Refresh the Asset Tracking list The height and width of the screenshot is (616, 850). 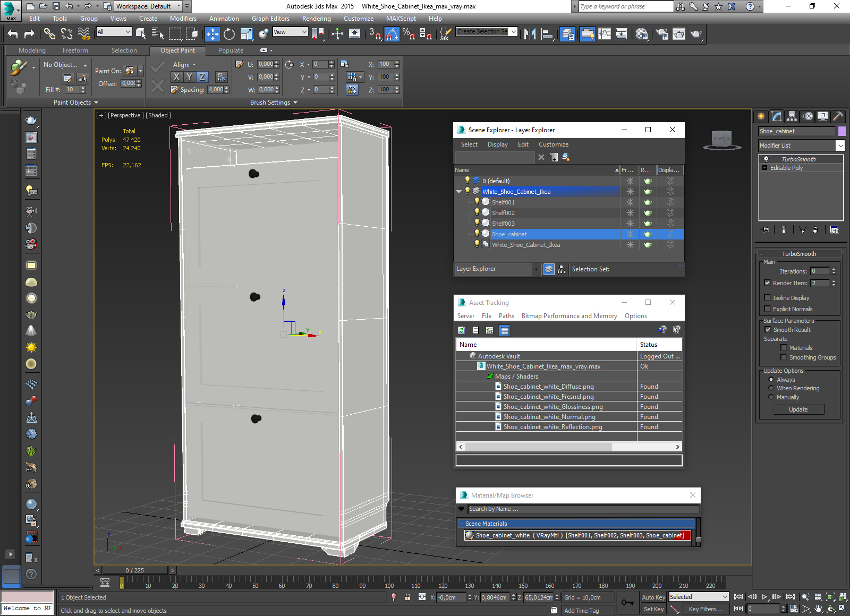461,330
